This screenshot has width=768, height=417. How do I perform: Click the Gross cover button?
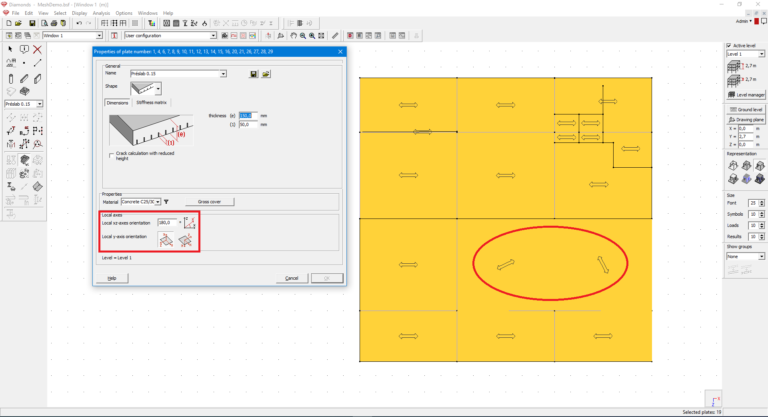[210, 202]
